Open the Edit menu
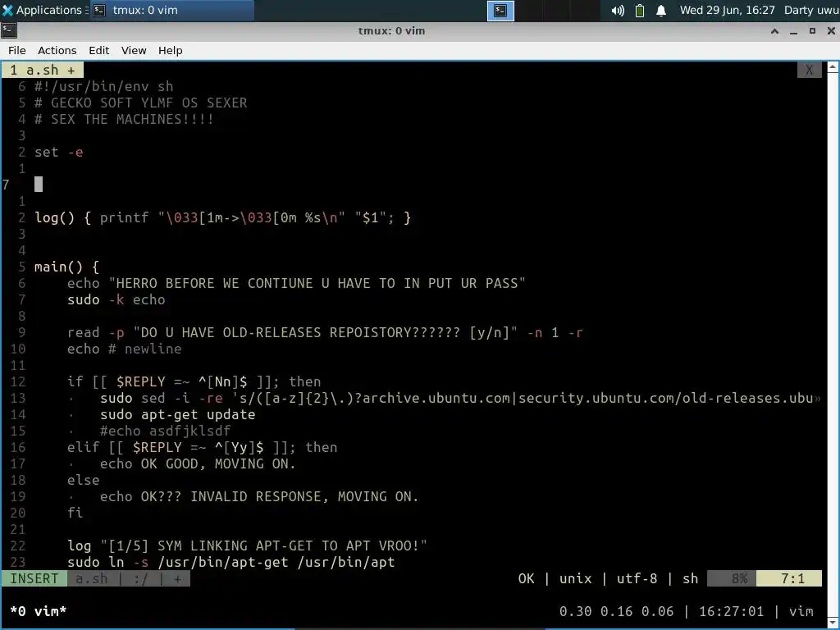Viewport: 840px width, 630px height. coord(98,50)
